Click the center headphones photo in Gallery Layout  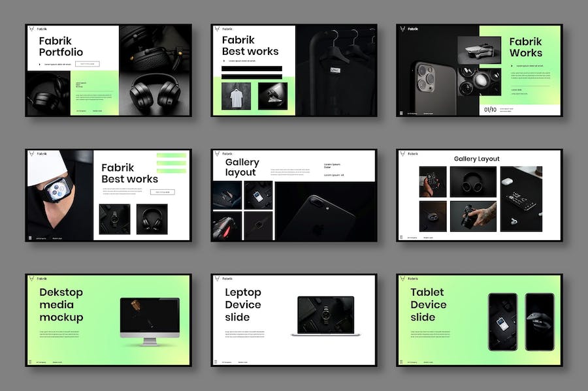point(473,181)
